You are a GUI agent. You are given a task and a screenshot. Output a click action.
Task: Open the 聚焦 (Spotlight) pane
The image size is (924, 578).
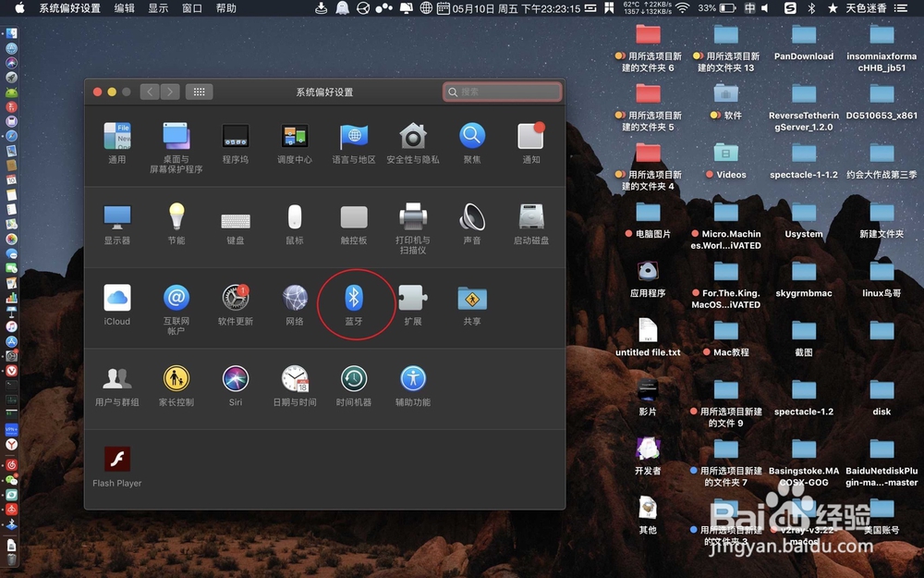click(472, 136)
